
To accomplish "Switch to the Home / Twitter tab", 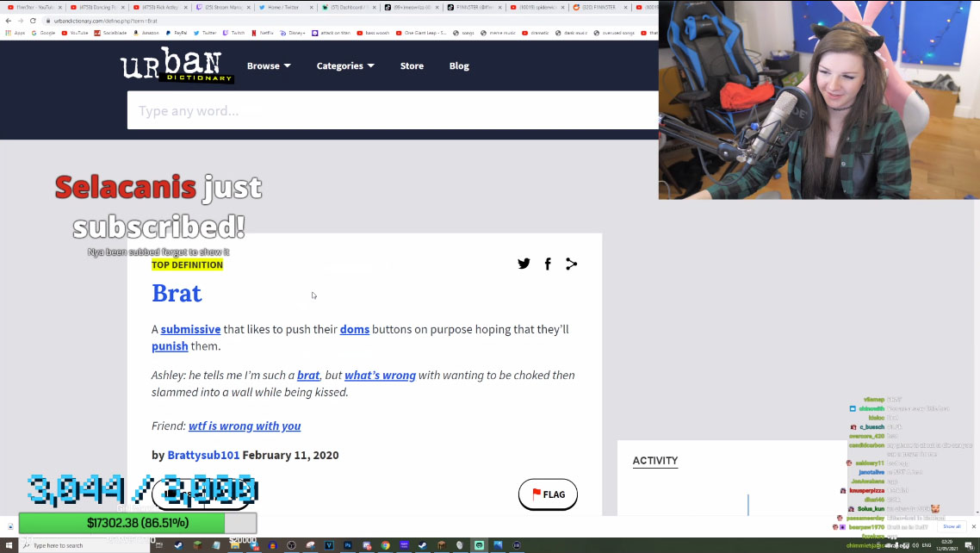I will pyautogui.click(x=285, y=8).
